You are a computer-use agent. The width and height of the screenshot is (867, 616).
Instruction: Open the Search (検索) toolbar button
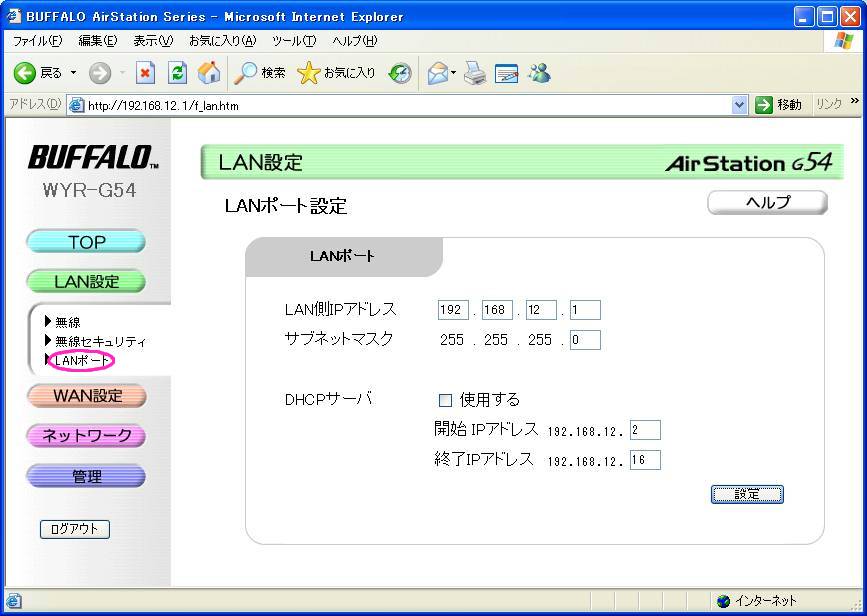click(x=260, y=73)
